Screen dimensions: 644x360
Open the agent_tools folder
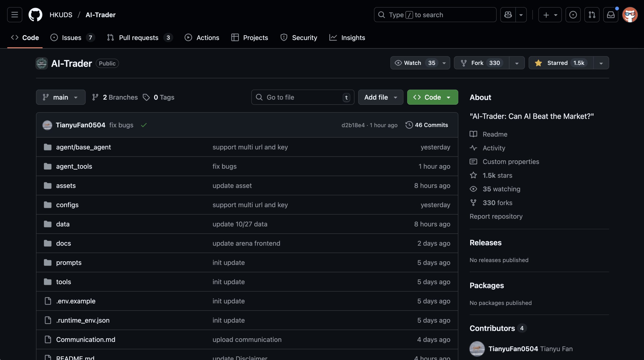click(74, 166)
